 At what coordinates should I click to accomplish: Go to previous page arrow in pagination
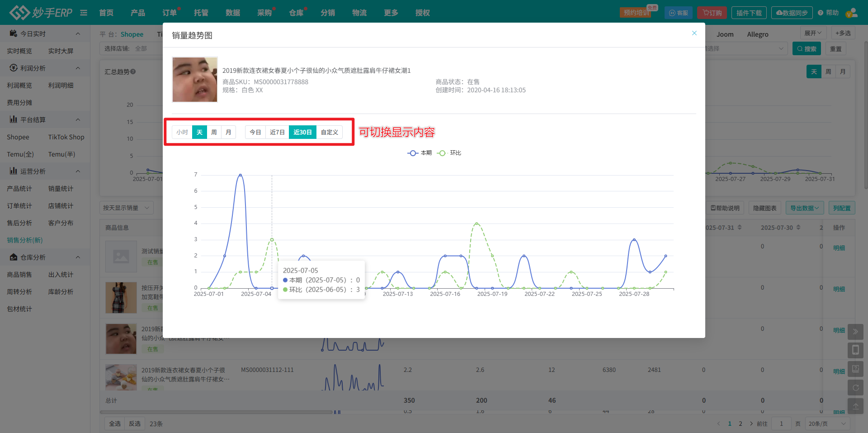(718, 423)
